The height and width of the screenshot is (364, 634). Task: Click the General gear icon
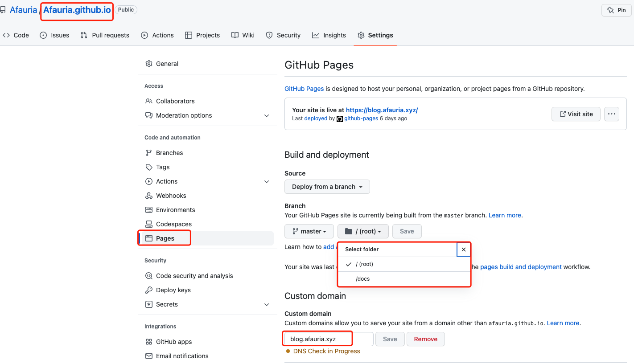pos(149,64)
